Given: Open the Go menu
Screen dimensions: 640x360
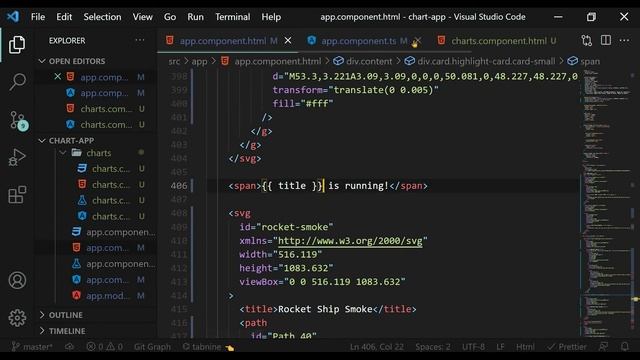Looking at the screenshot, I should tap(170, 17).
